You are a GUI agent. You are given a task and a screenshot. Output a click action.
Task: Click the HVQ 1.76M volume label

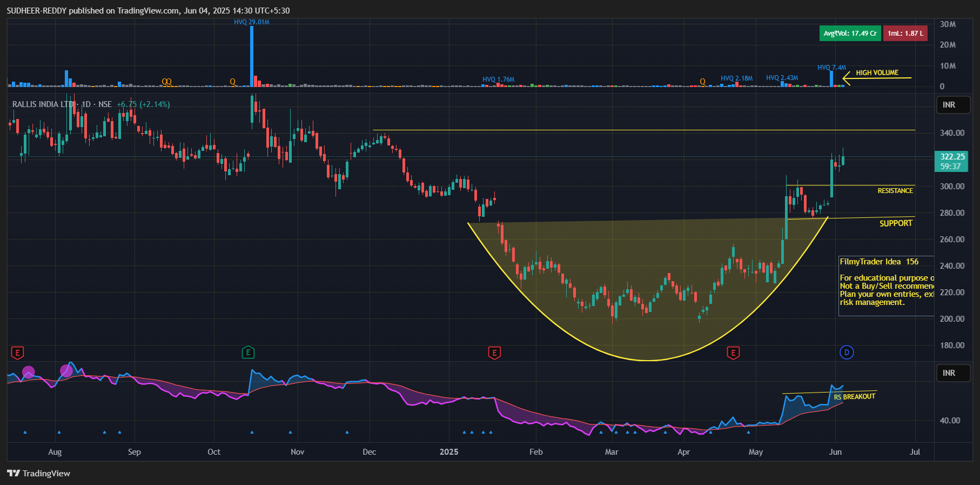498,79
